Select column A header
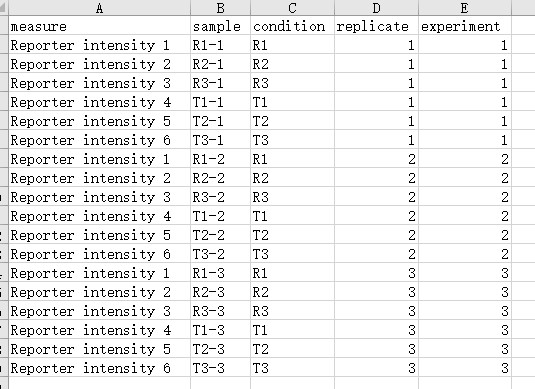 coord(99,8)
